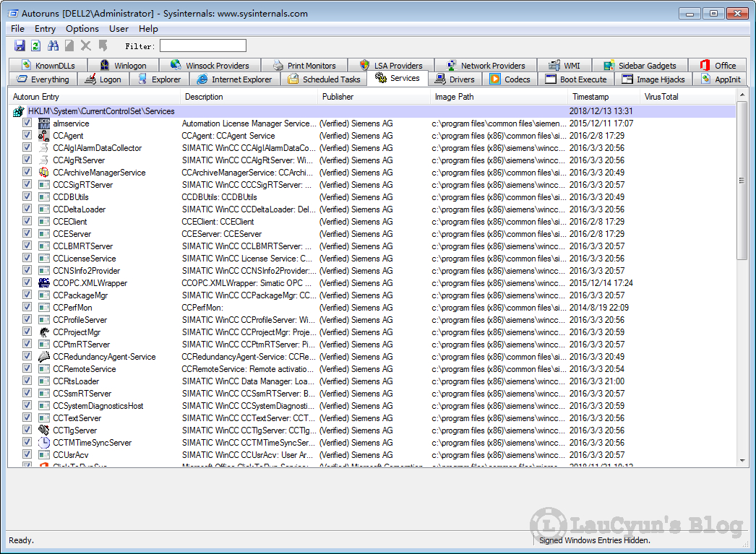Click the Properties toolbar icon
Image resolution: width=756 pixels, height=554 pixels.
(x=69, y=46)
